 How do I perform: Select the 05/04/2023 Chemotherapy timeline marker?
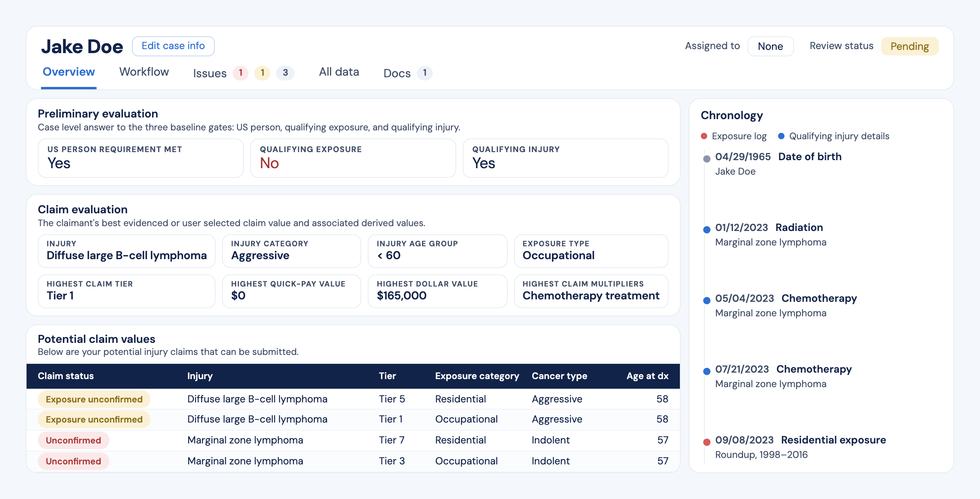pos(707,300)
